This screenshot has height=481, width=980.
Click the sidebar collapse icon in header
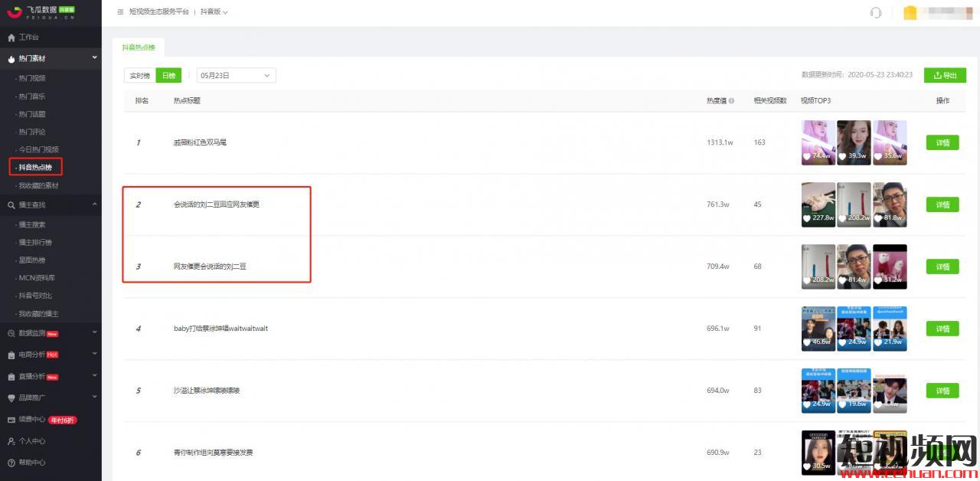pyautogui.click(x=120, y=12)
